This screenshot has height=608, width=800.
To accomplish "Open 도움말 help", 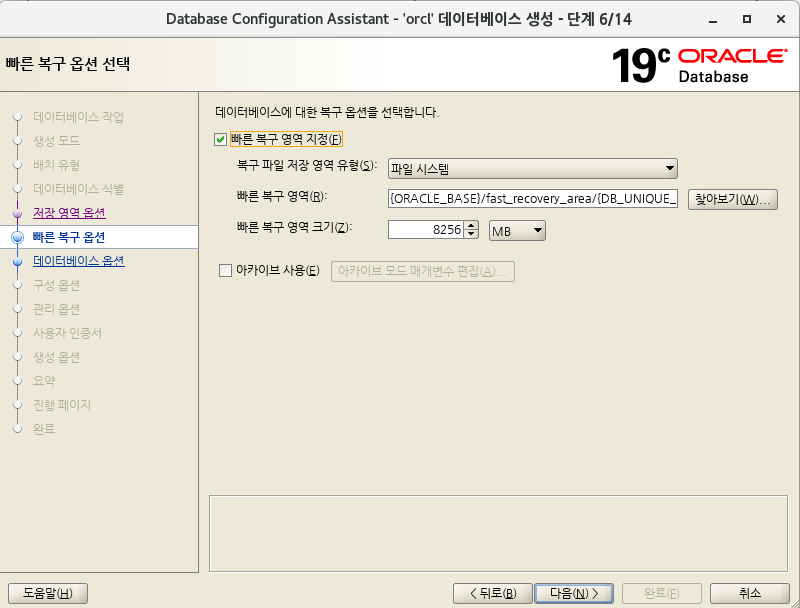I will pyautogui.click(x=48, y=593).
